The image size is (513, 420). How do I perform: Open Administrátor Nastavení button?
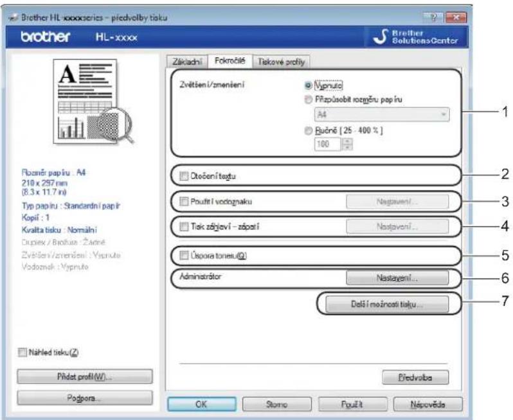pyautogui.click(x=397, y=278)
